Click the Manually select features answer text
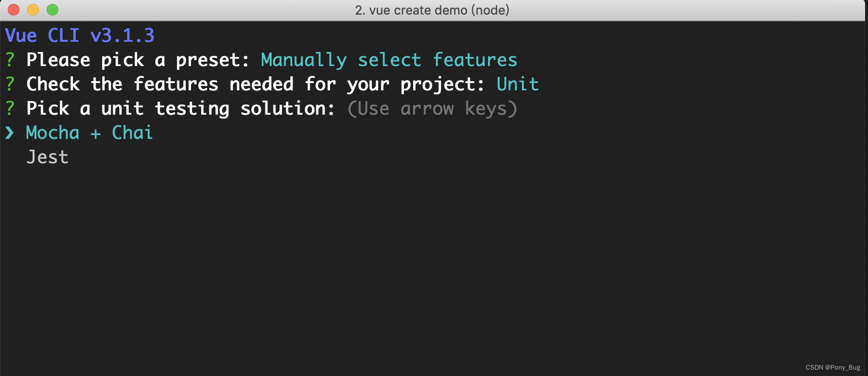The width and height of the screenshot is (868, 376). coord(388,59)
